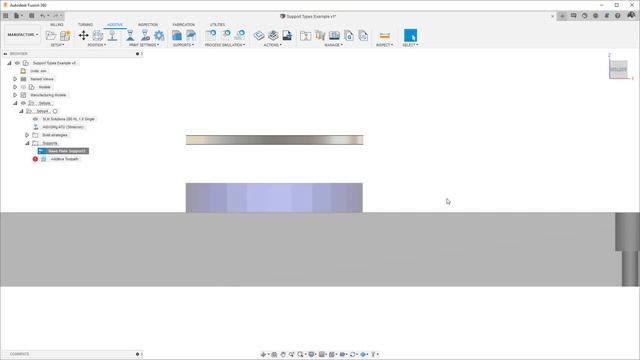Image resolution: width=640 pixels, height=360 pixels.
Task: Click the Place Parts on Platform icon
Action: 112,36
